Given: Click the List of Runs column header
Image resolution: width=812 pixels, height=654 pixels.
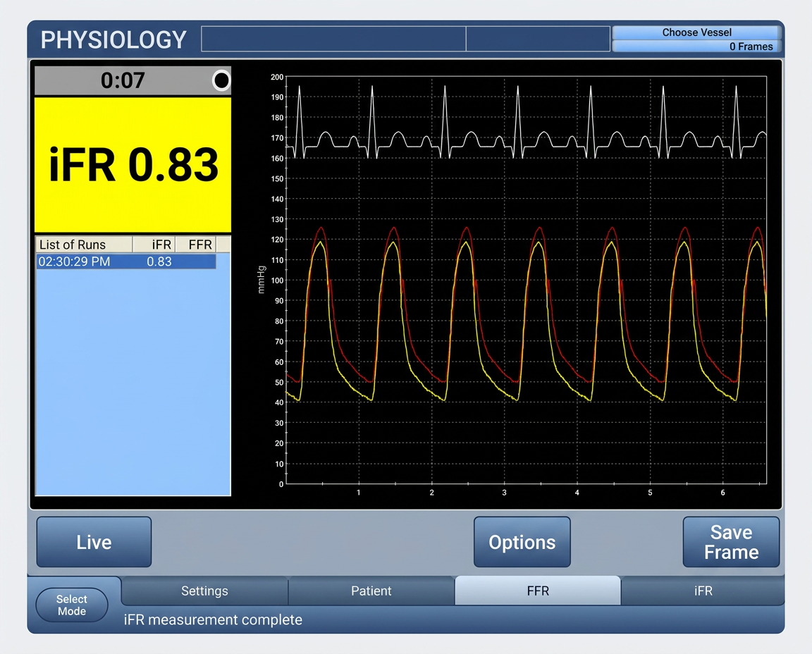Looking at the screenshot, I should click(84, 245).
